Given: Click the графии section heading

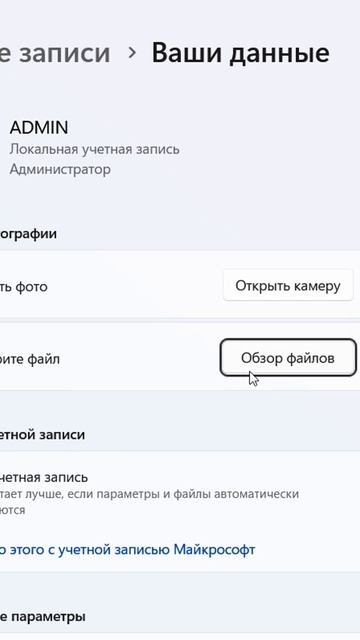Looking at the screenshot, I should [28, 234].
